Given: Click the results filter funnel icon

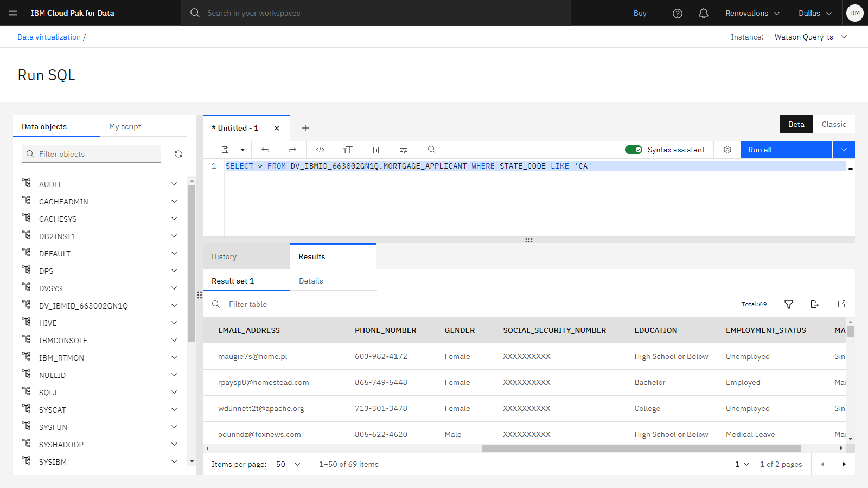Looking at the screenshot, I should (x=789, y=304).
